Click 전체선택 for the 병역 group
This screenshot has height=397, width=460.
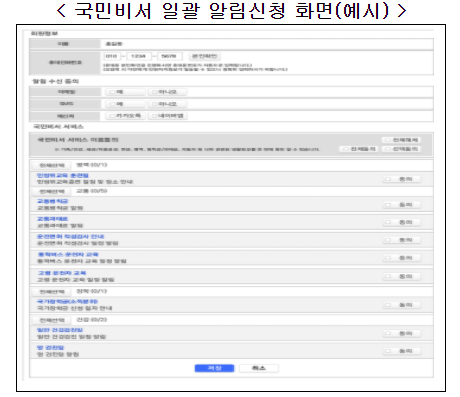tap(52, 165)
